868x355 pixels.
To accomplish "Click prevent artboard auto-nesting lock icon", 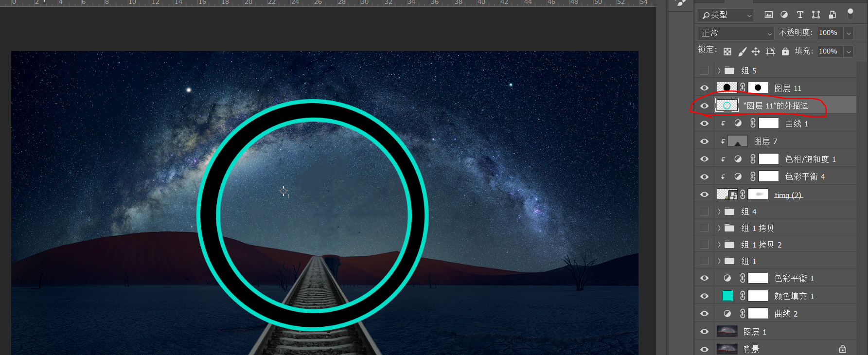I will point(770,51).
